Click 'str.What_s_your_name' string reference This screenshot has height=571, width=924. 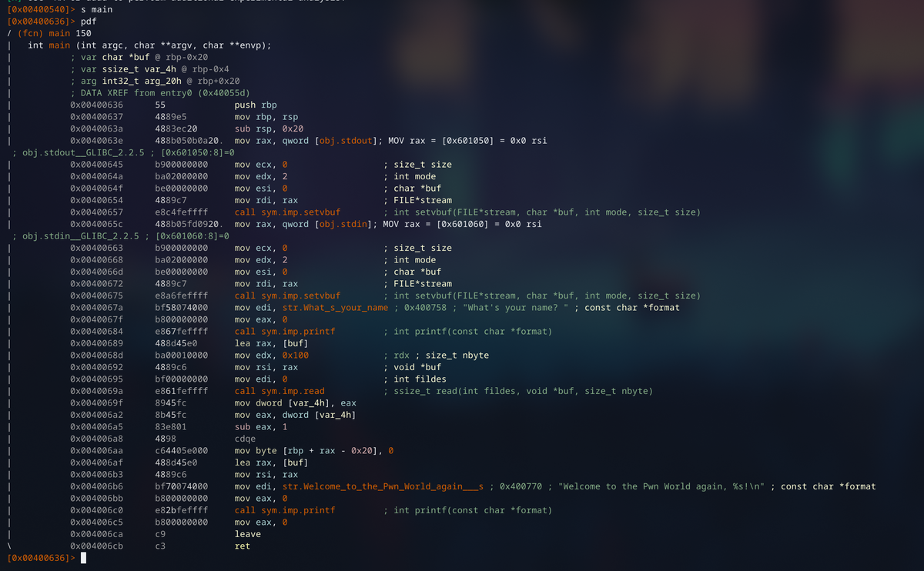tap(336, 308)
